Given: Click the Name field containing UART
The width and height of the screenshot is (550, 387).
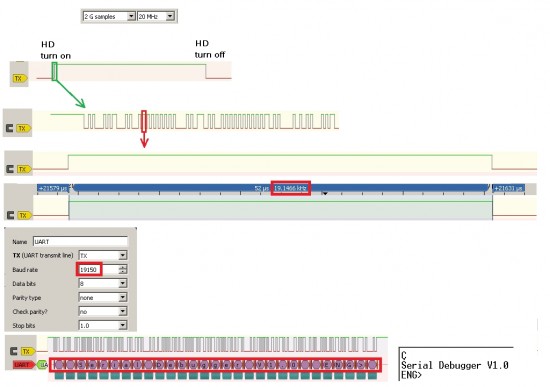Looking at the screenshot, I should point(80,241).
